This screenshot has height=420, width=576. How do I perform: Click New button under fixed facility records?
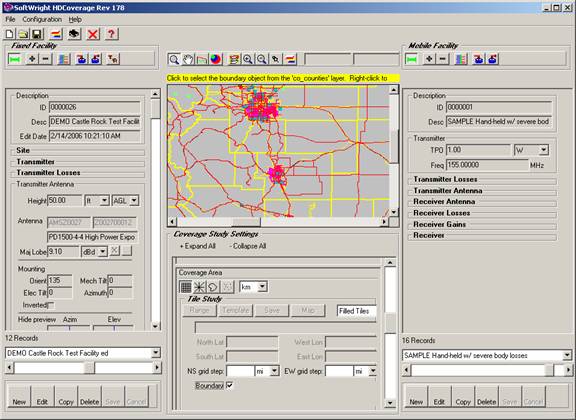tap(19, 396)
